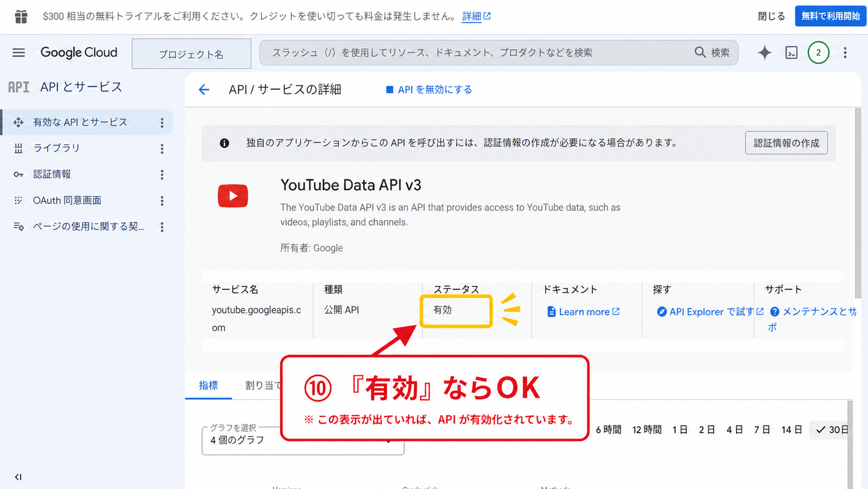868x489 pixels.
Task: Click API を無効にする button
Action: click(429, 89)
